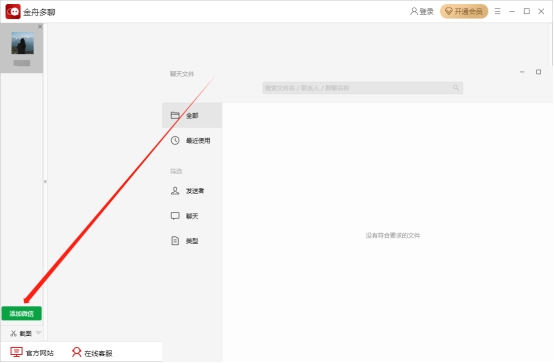Collapse the account sidebar handle

coord(45,182)
